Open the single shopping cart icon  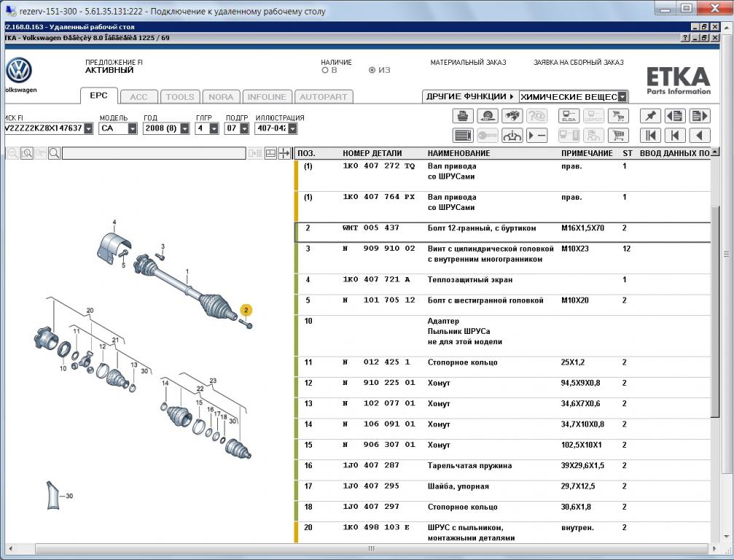click(x=618, y=136)
